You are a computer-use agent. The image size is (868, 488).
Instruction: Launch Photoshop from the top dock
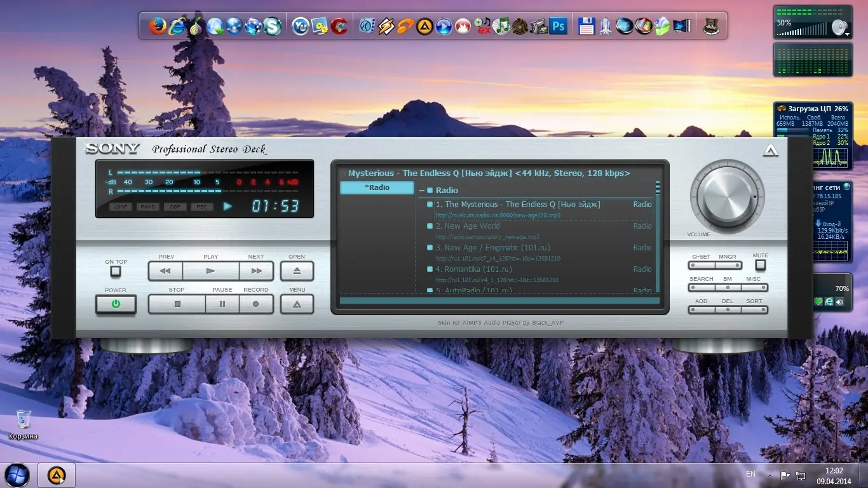pos(558,27)
